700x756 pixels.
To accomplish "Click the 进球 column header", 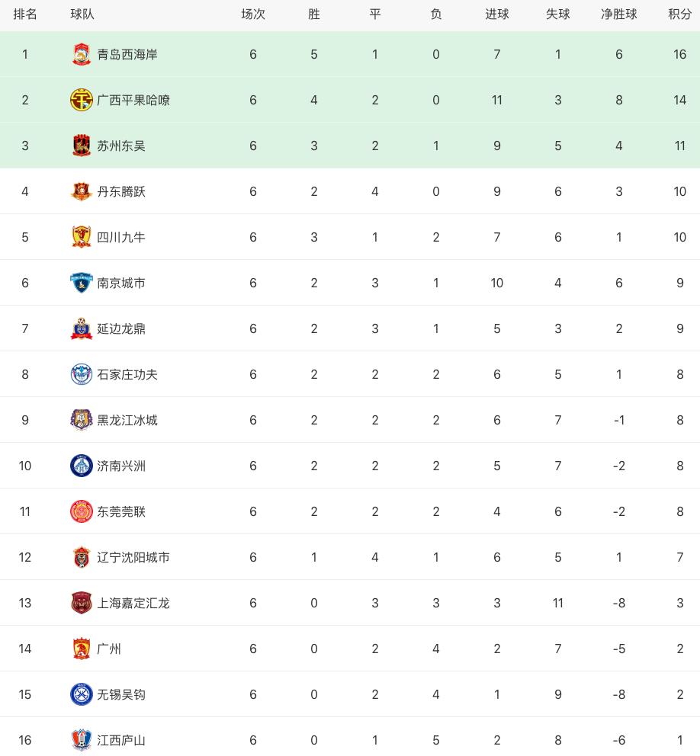I will pos(496,14).
